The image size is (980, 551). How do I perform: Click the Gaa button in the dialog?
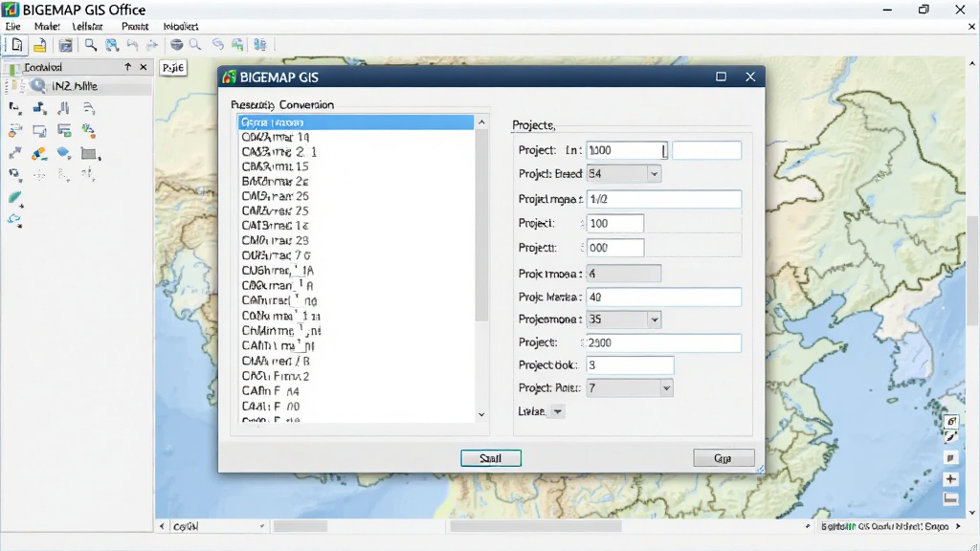coord(724,458)
